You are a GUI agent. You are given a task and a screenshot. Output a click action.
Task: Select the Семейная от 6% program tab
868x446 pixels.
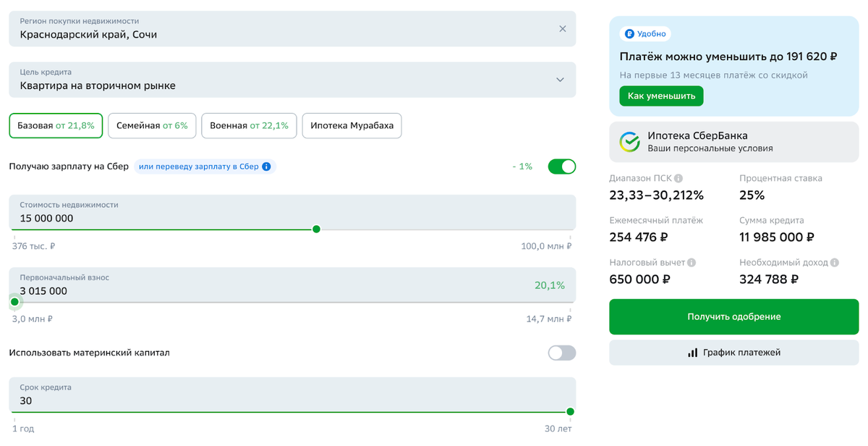click(x=152, y=125)
